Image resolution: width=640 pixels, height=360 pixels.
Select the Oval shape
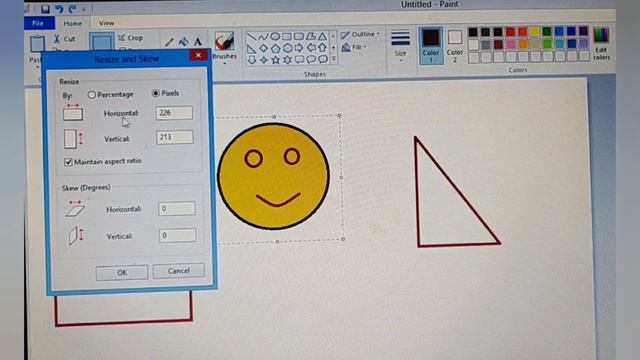click(x=276, y=37)
